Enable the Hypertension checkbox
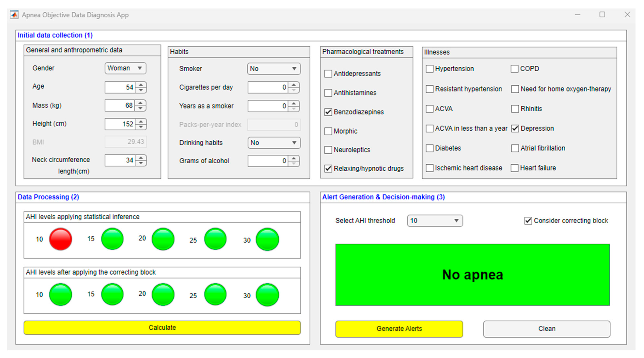Viewport: 644px width, 358px height. (x=429, y=69)
